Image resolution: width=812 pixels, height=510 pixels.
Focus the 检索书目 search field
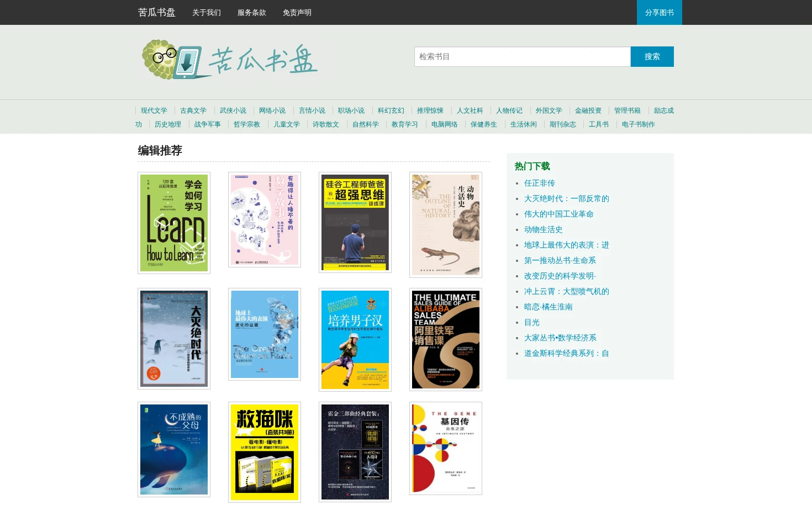click(x=523, y=56)
